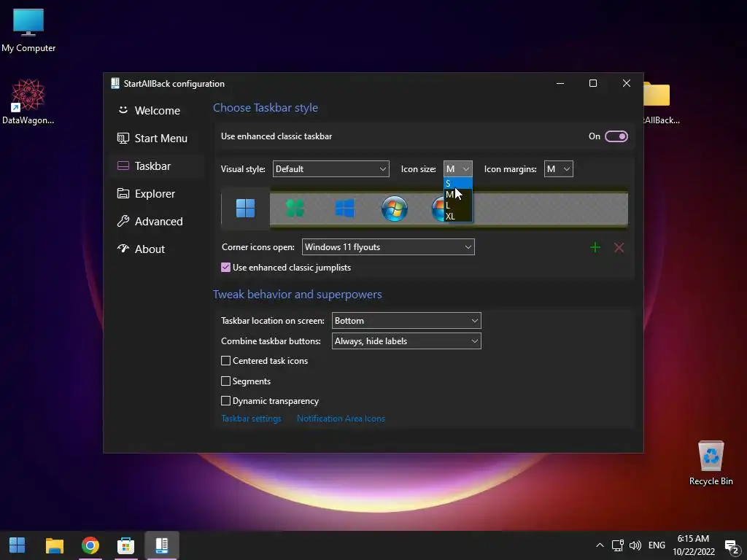Uncheck Use enhanced classic jumplists
The height and width of the screenshot is (560, 747).
(x=226, y=267)
